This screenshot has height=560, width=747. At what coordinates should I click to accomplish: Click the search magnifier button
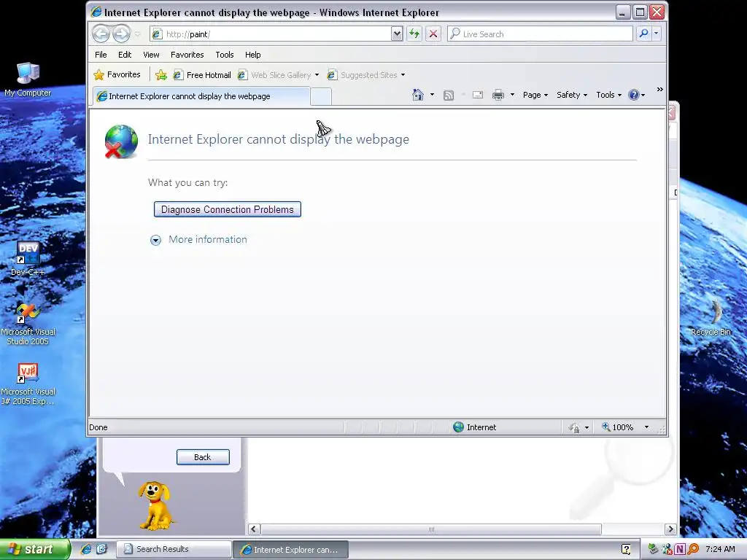pos(643,34)
